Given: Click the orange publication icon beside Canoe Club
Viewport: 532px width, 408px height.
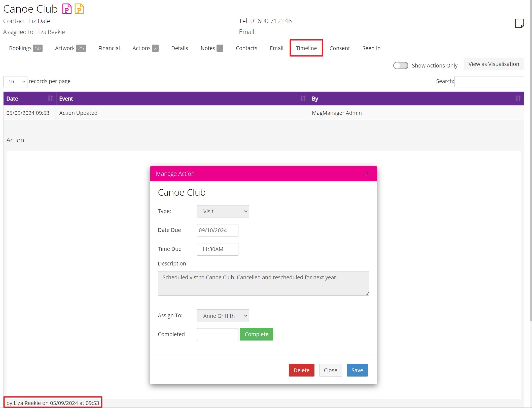Looking at the screenshot, I should point(80,9).
